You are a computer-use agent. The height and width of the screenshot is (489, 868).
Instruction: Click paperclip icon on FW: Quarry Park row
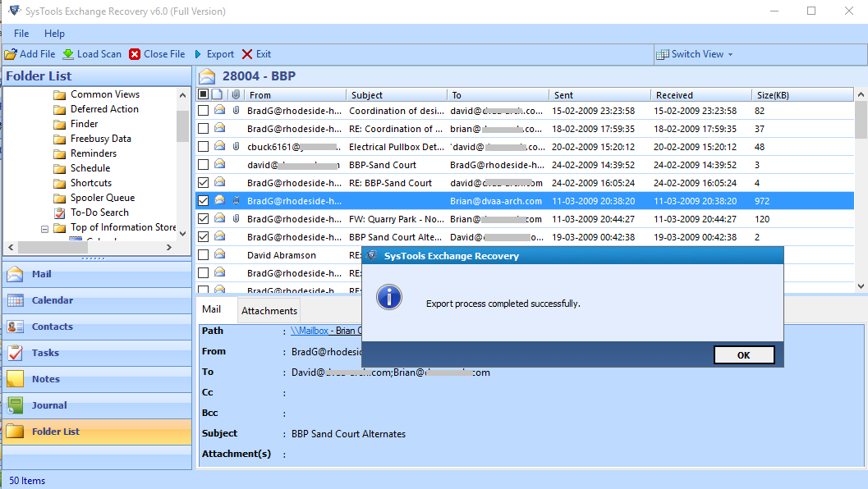pos(236,219)
